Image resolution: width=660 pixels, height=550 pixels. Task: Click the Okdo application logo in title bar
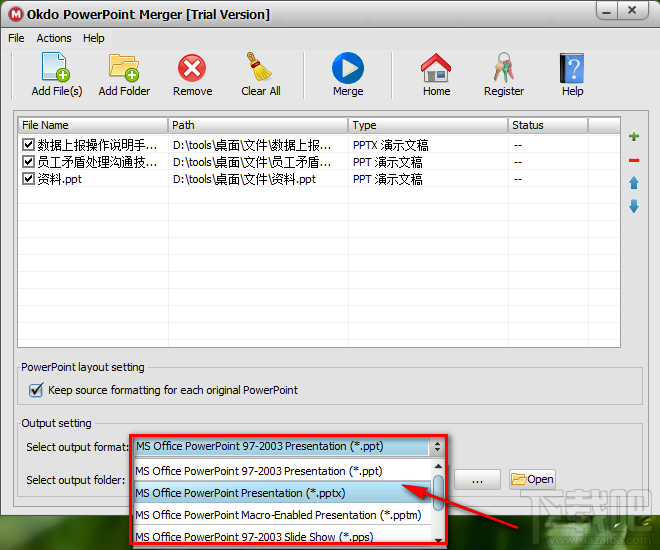point(16,14)
